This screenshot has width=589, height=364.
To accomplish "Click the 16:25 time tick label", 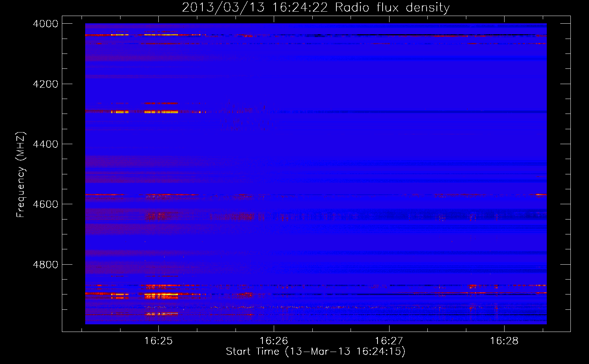I will tap(158, 341).
